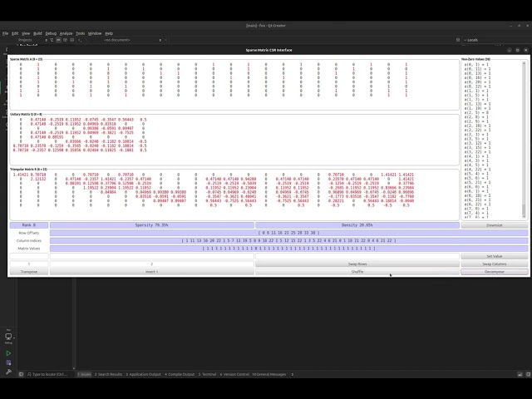Open the Analyze menu
Screen dimensions: 532x399
pos(66,33)
